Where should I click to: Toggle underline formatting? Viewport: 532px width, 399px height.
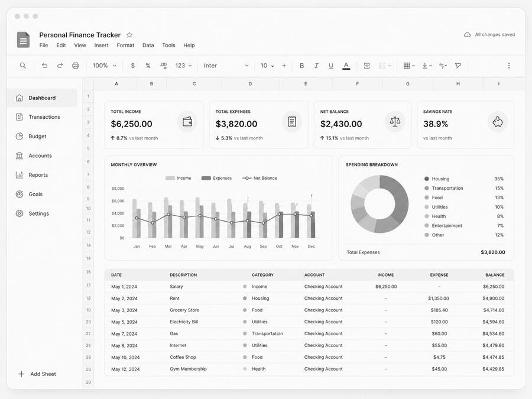pos(331,66)
